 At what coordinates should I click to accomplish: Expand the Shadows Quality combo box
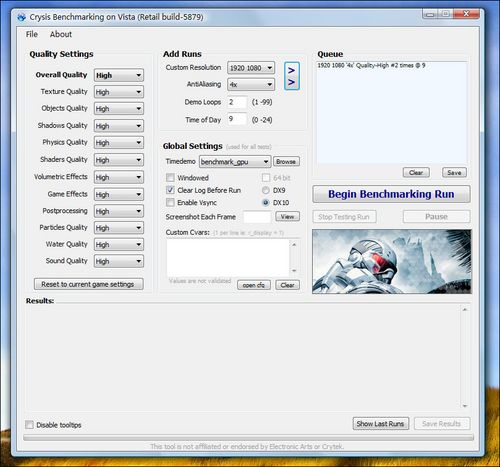click(119, 126)
